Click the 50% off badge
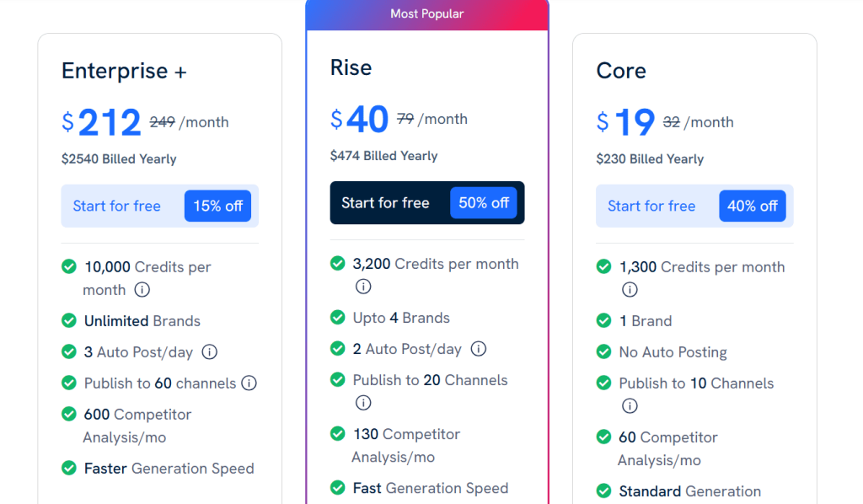This screenshot has height=504, width=863. tap(484, 203)
